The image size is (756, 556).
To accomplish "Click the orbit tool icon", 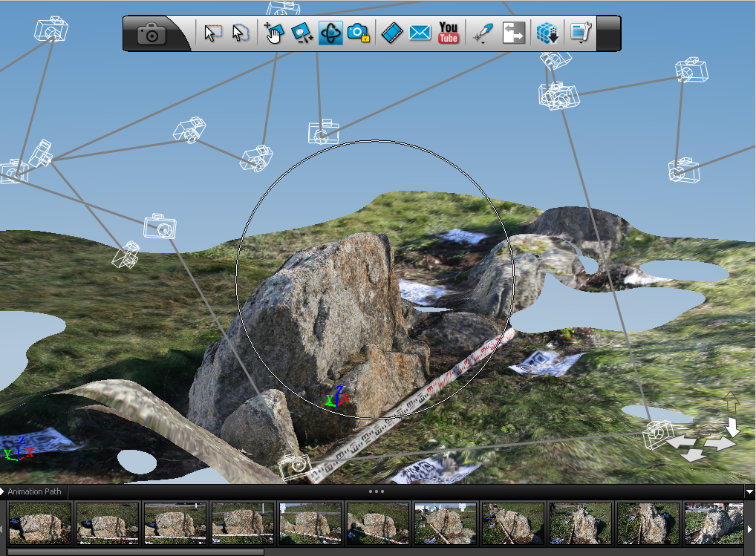I will tap(330, 33).
